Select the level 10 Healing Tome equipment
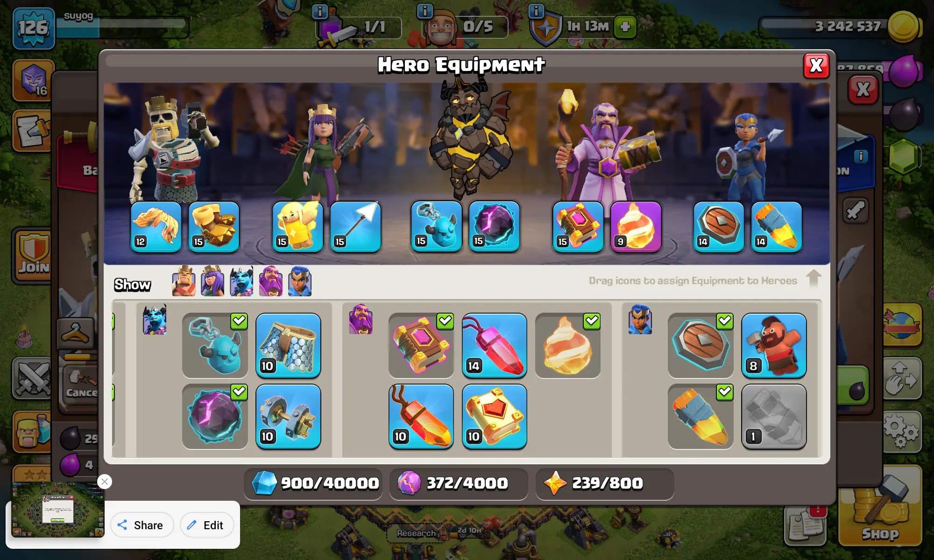Screen dimensions: 934x560 tap(495, 416)
